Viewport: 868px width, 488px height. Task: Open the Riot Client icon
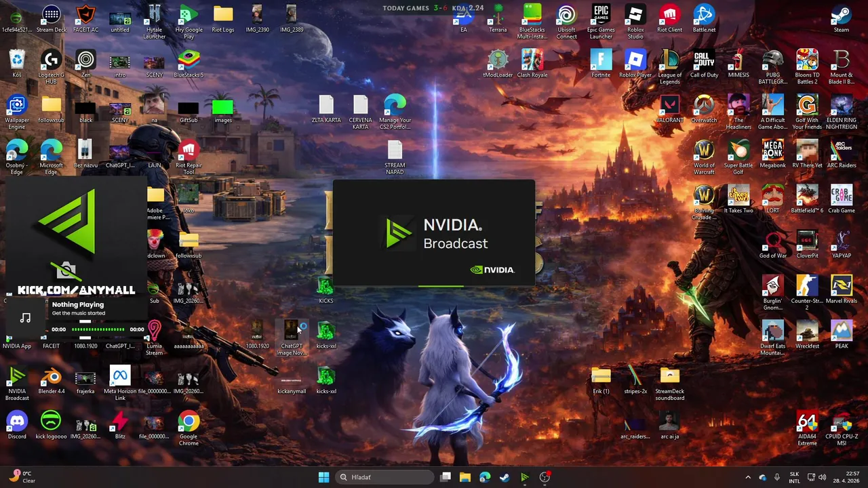(x=670, y=19)
